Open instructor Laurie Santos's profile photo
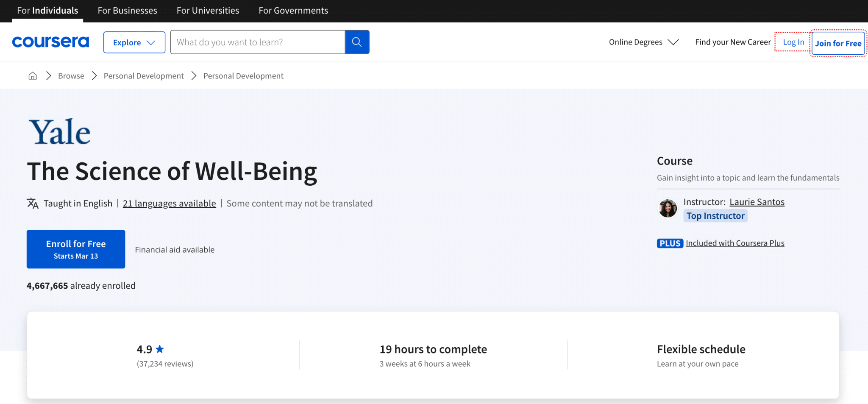Viewport: 868px width, 404px height. pos(668,208)
